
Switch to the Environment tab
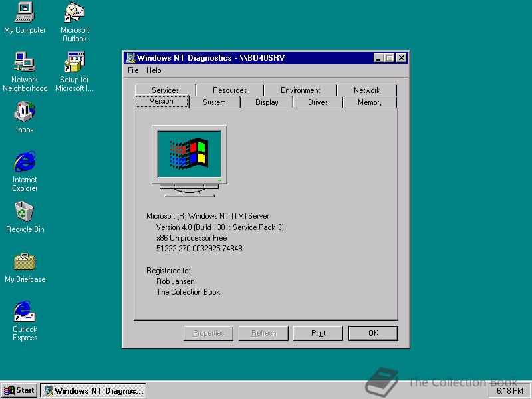[301, 90]
